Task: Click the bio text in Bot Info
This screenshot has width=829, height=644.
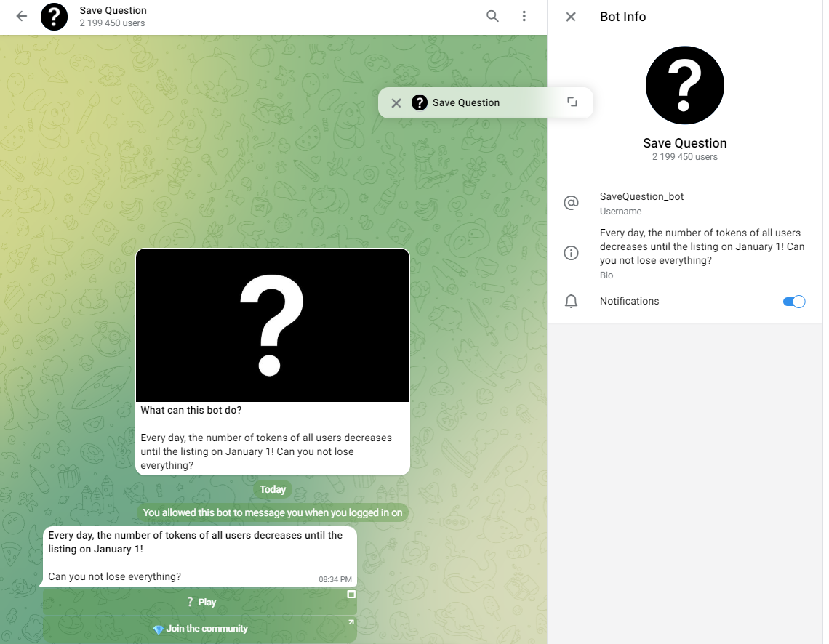Action: [702, 246]
